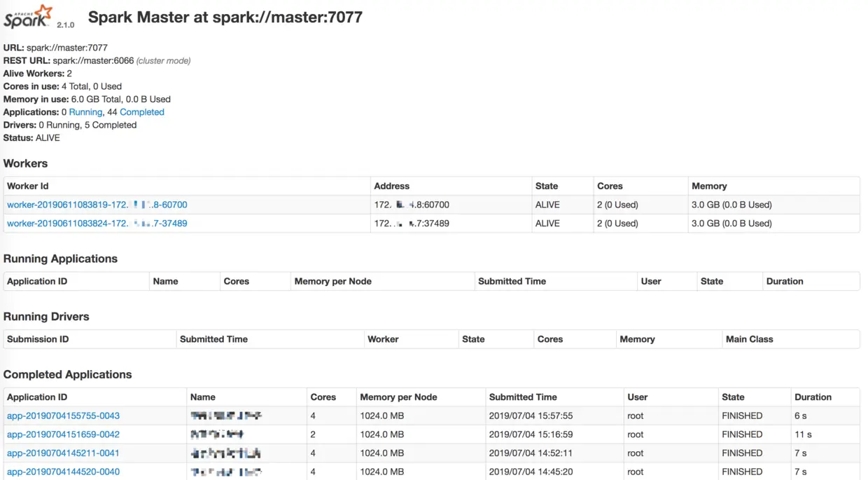
Task: Open the Completed applications link
Action: (x=142, y=112)
